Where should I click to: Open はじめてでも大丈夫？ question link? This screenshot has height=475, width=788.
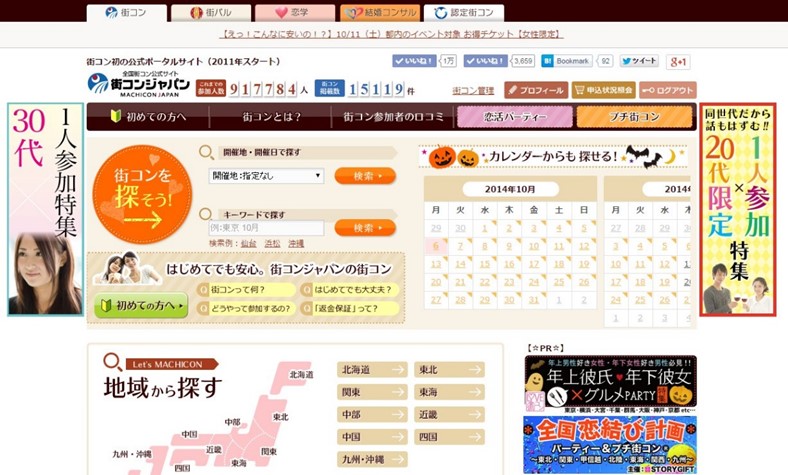point(350,290)
